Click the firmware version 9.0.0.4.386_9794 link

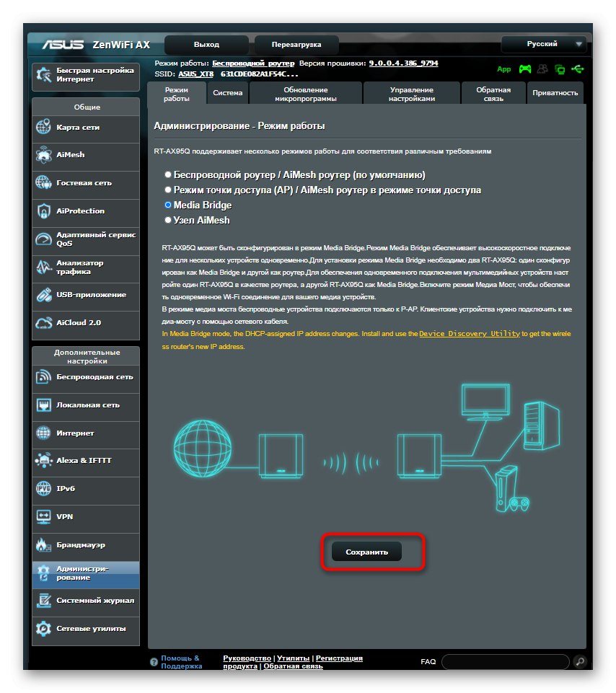click(404, 63)
